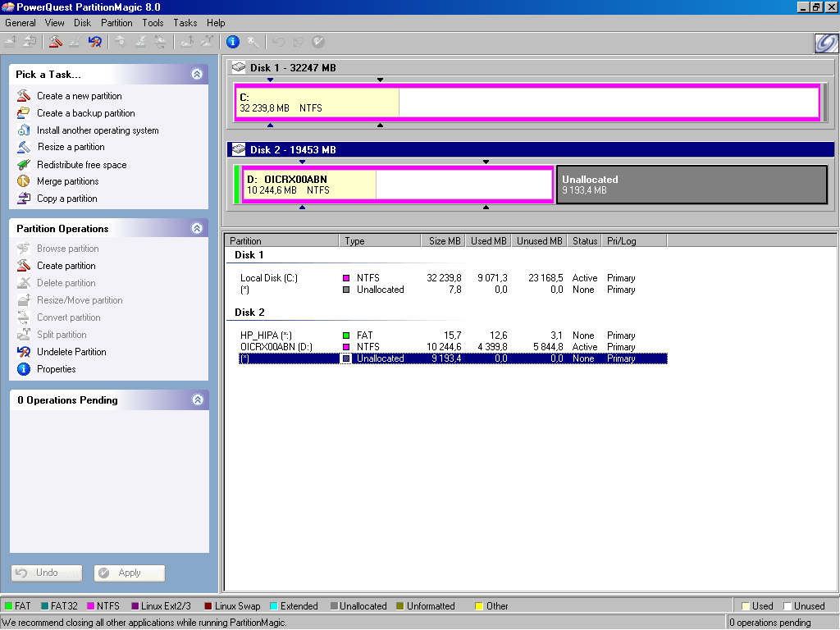Viewport: 840px width, 630px height.
Task: Select the Unallocated block in Disk 2 map
Action: (x=692, y=185)
